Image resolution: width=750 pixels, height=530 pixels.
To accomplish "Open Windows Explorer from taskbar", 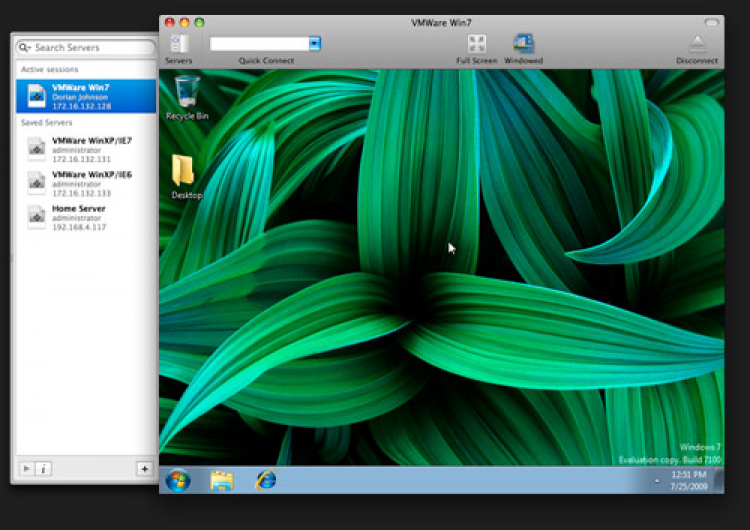I will click(x=222, y=480).
